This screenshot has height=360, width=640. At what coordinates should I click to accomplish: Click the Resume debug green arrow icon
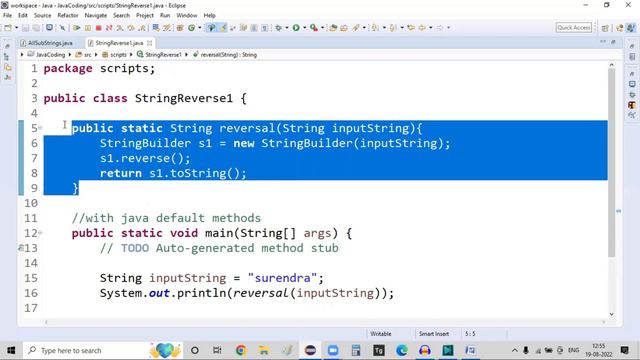point(77,28)
